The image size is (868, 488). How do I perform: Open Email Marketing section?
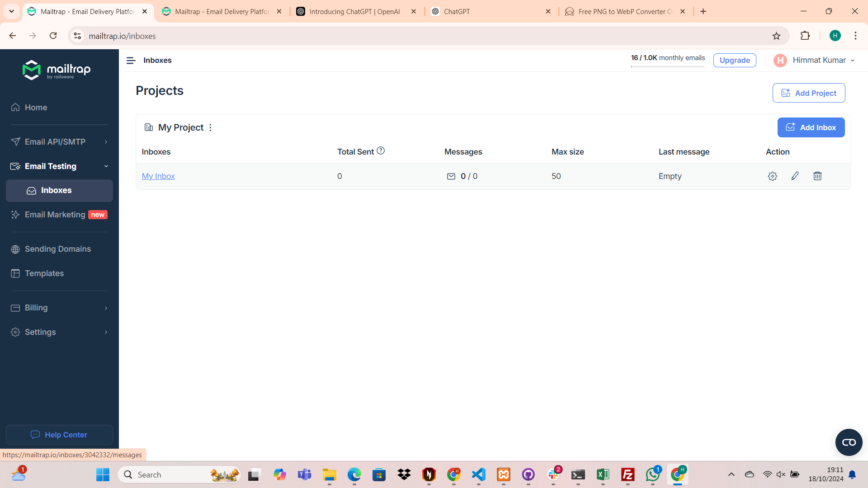(x=60, y=215)
